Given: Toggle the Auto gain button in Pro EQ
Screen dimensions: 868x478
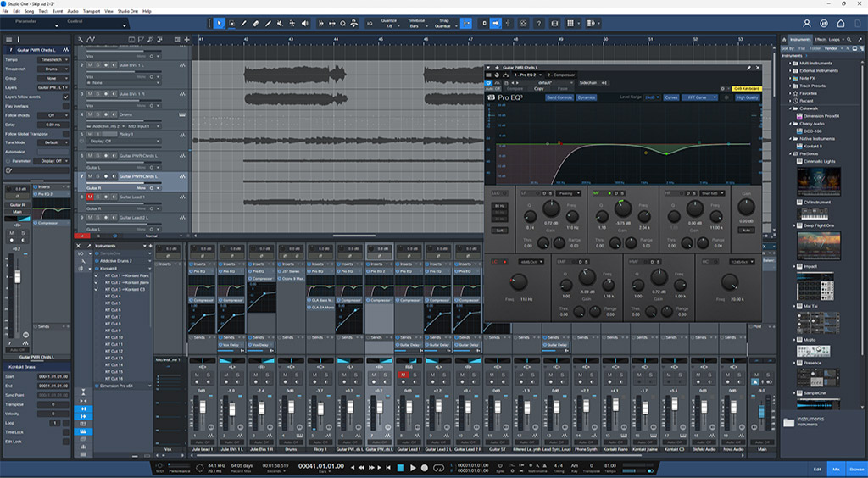Looking at the screenshot, I should coord(746,231).
